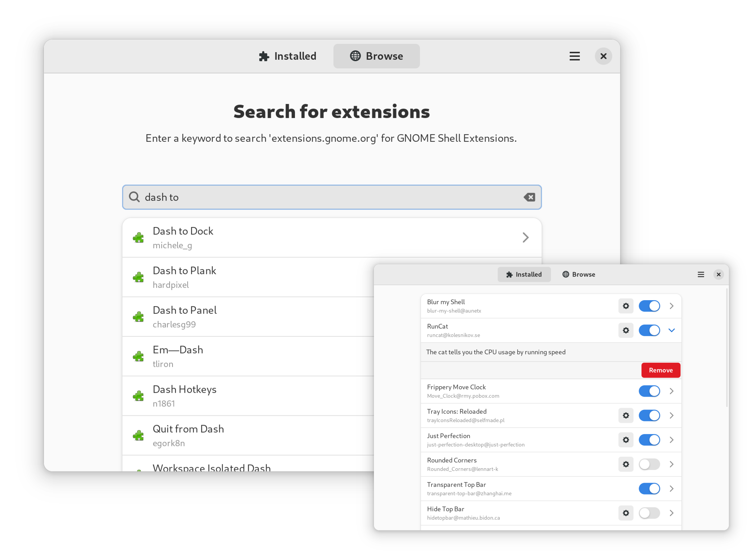
Task: Open hamburger menu in the large Browse window
Action: click(x=574, y=56)
